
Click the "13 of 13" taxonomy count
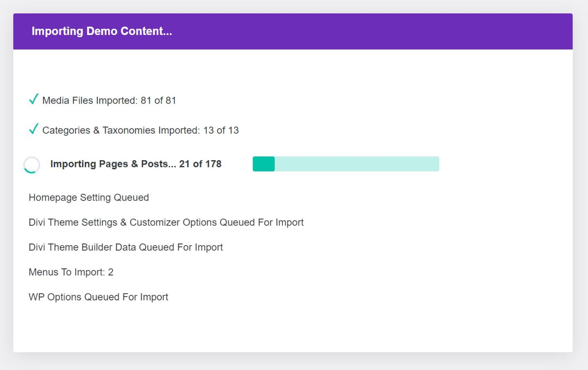click(x=221, y=130)
